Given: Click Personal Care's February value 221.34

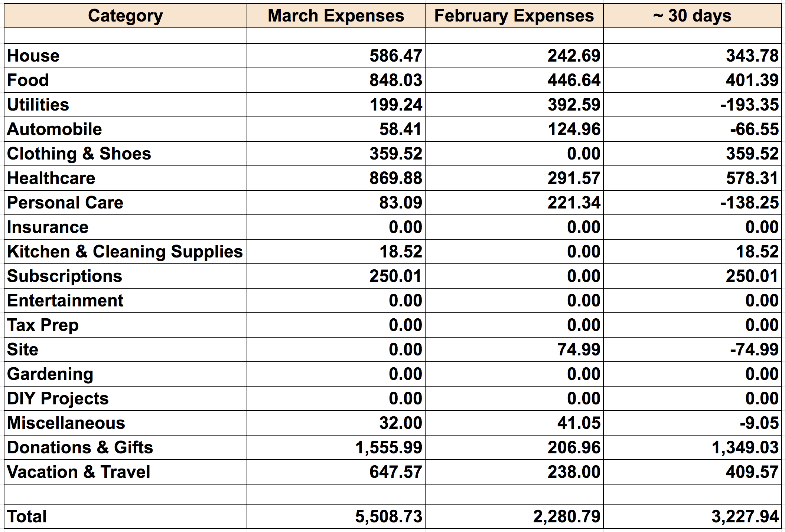Looking at the screenshot, I should click(x=574, y=203).
